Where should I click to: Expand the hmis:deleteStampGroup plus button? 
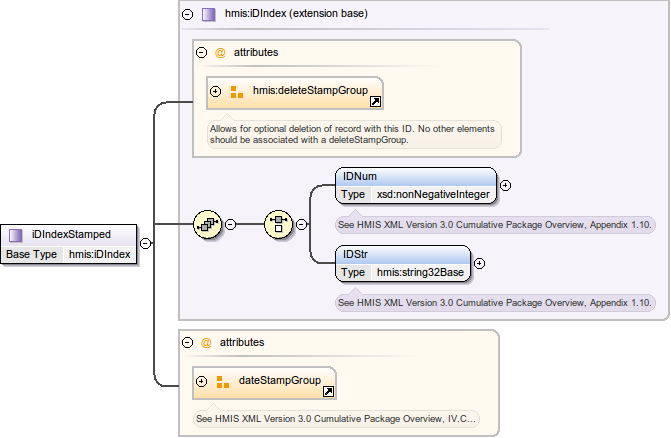tap(216, 92)
